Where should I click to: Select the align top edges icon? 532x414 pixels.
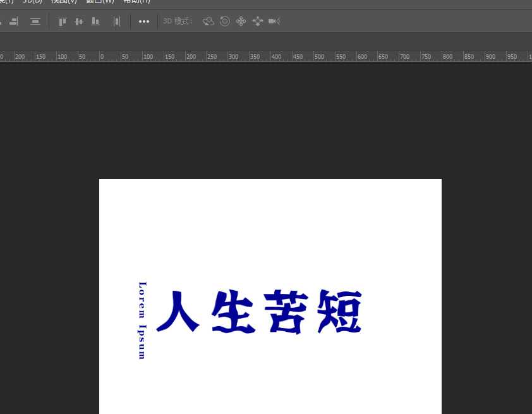(62, 21)
